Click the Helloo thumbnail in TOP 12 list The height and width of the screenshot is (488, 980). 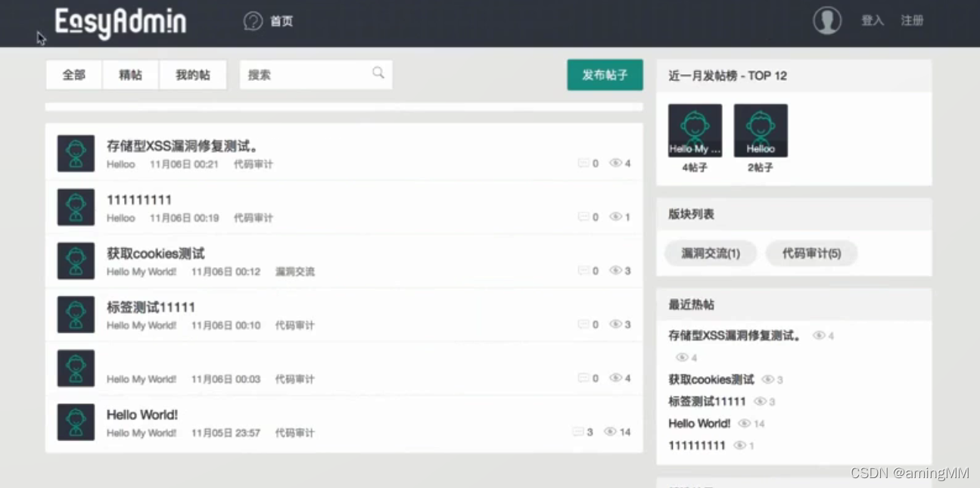click(761, 129)
